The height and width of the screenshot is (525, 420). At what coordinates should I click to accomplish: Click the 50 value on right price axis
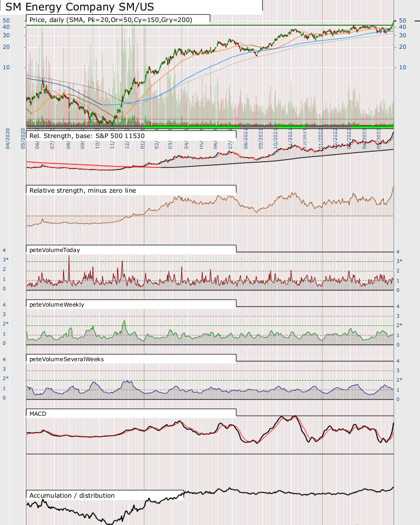402,21
